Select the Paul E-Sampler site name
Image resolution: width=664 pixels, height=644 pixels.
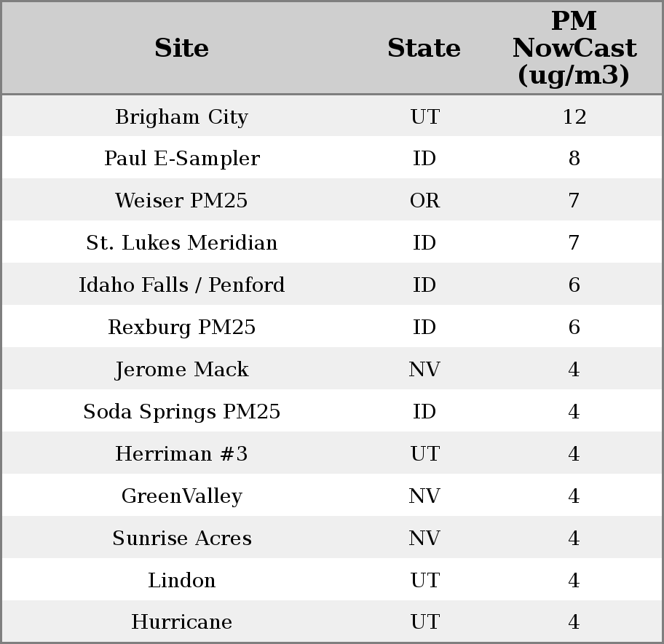pyautogui.click(x=181, y=159)
